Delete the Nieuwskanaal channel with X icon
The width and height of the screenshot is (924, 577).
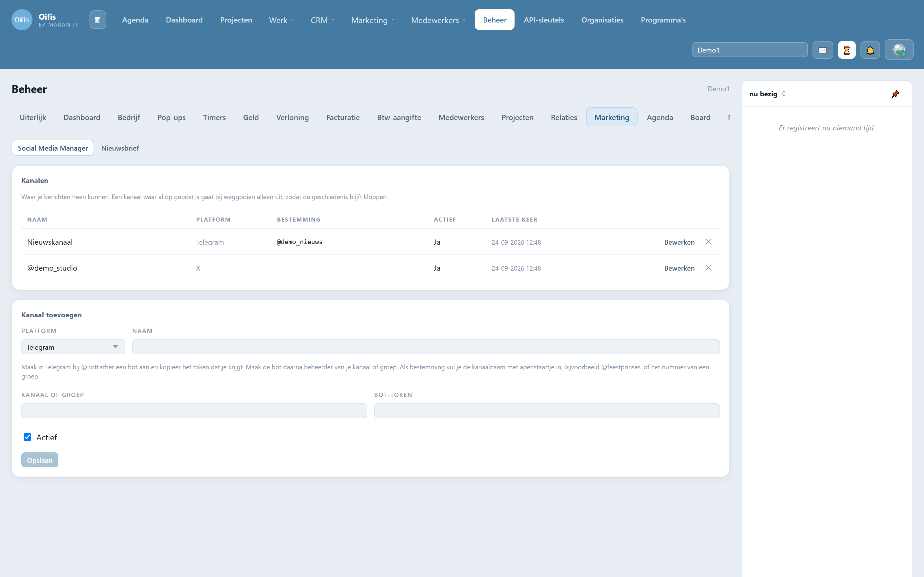(708, 242)
